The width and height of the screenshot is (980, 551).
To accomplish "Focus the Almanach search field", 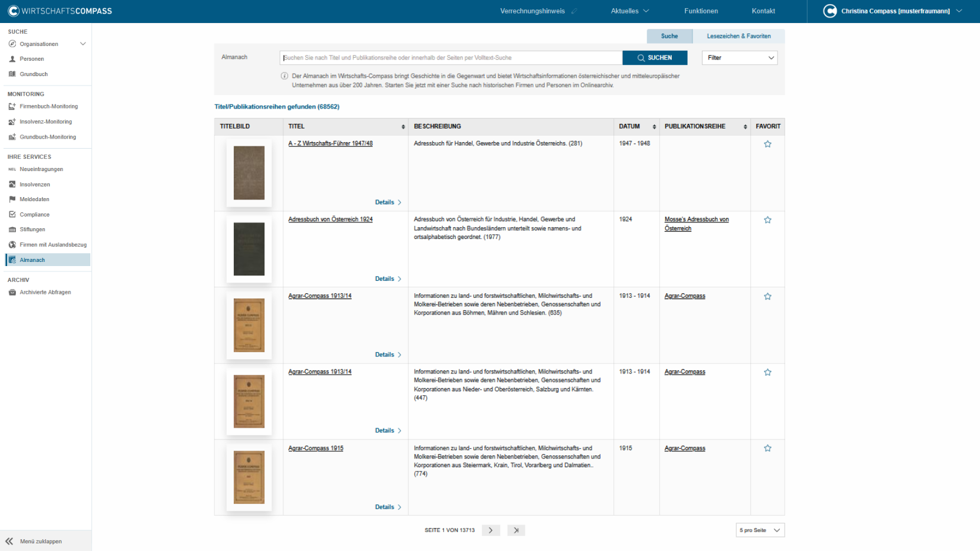I will pyautogui.click(x=451, y=58).
